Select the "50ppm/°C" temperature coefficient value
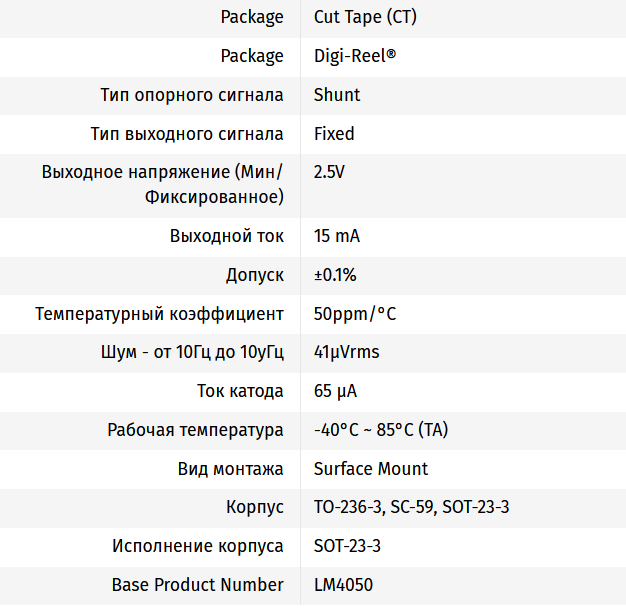The image size is (626, 609). point(355,314)
